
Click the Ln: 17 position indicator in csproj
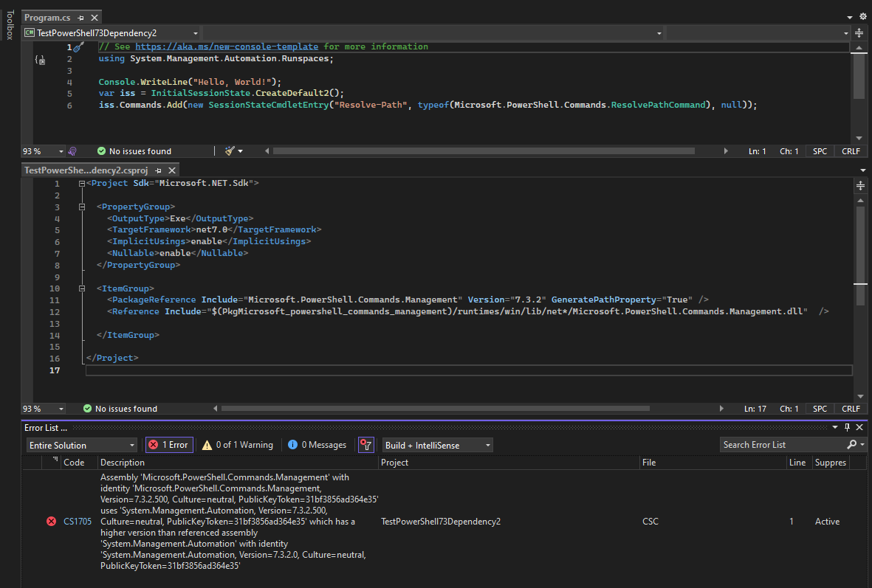[x=755, y=409]
